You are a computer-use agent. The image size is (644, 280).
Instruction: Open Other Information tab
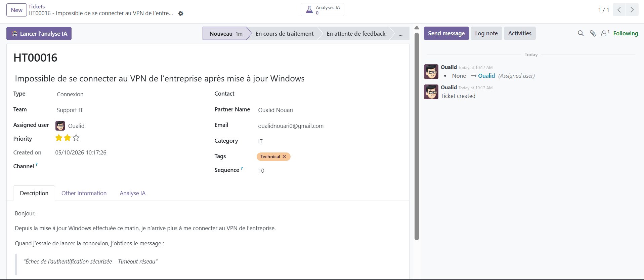point(84,193)
